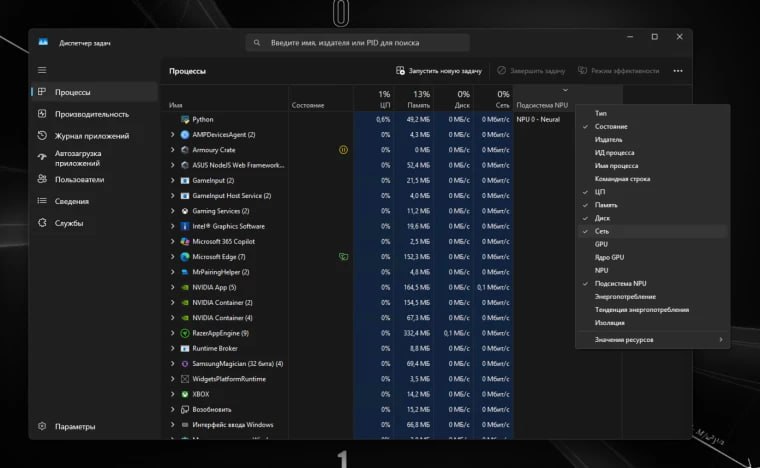The height and width of the screenshot is (468, 760).
Task: Click Запустить новую задачу button
Action: point(439,71)
